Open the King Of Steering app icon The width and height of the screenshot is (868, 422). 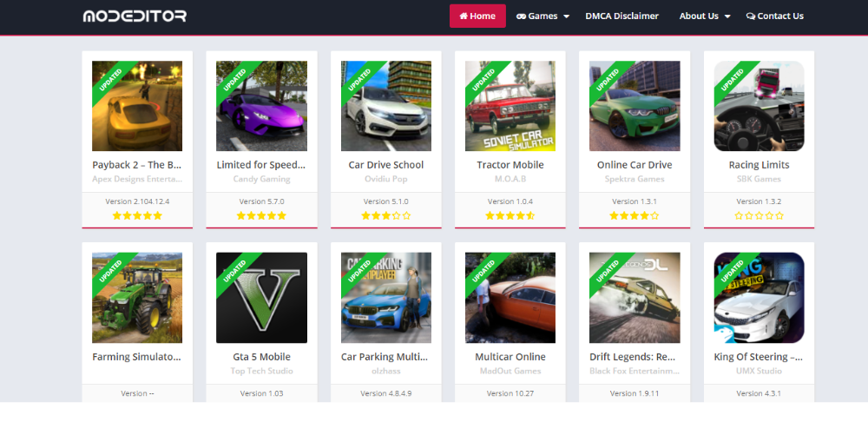click(759, 298)
